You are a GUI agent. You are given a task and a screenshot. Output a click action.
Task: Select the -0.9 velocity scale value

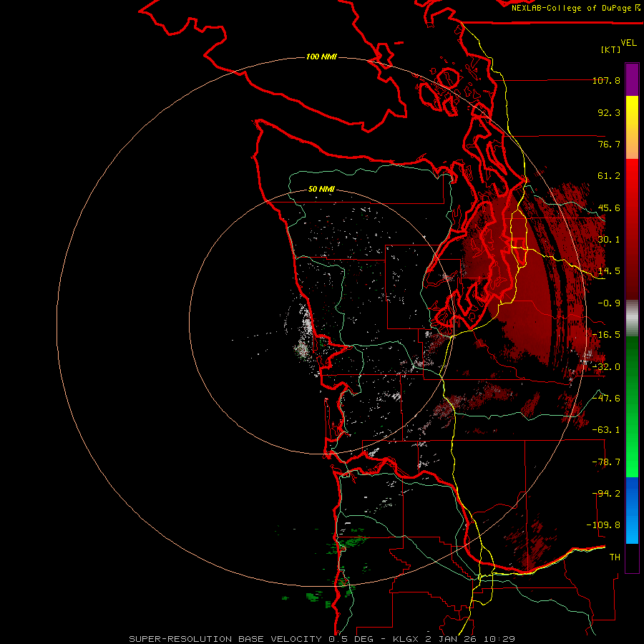[609, 303]
